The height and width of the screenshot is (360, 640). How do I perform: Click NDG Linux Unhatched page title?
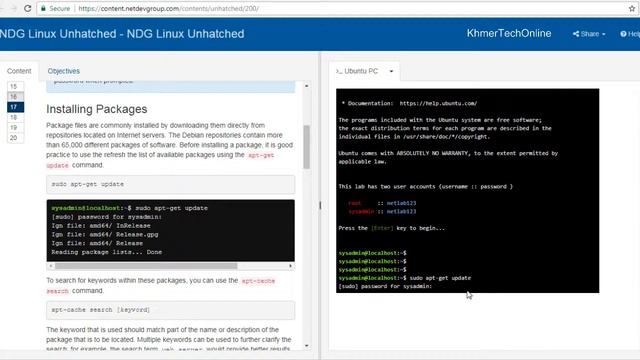click(x=122, y=33)
